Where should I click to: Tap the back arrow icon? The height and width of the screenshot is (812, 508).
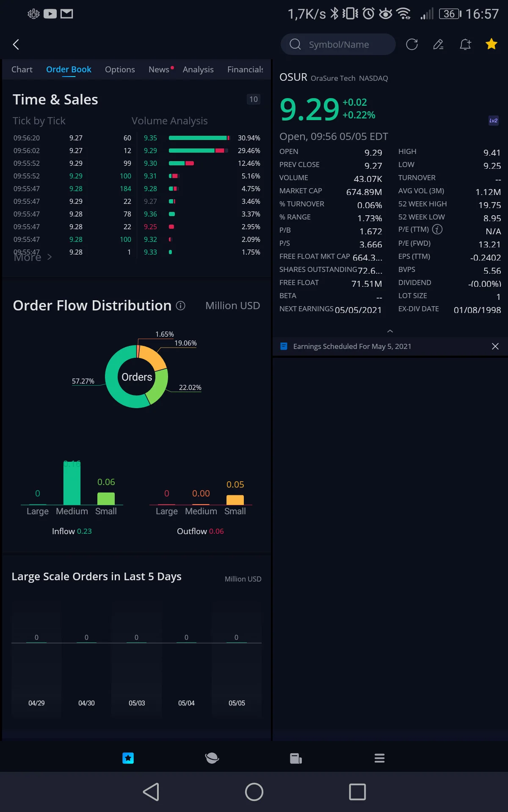coord(16,44)
